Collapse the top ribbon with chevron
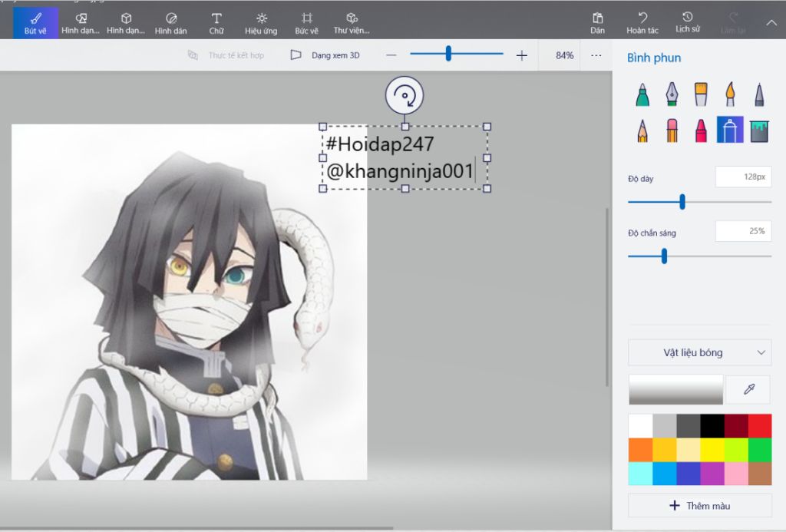 (771, 22)
